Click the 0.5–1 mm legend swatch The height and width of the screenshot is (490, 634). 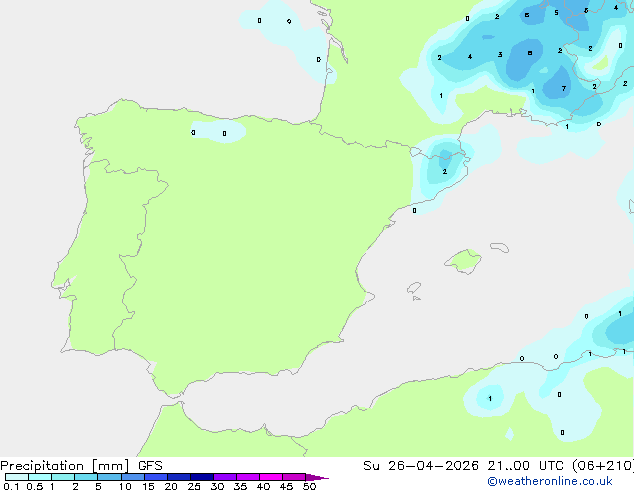coord(40,477)
